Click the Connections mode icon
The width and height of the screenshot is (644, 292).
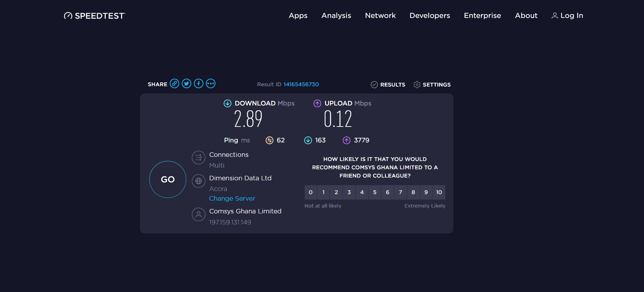pos(199,158)
